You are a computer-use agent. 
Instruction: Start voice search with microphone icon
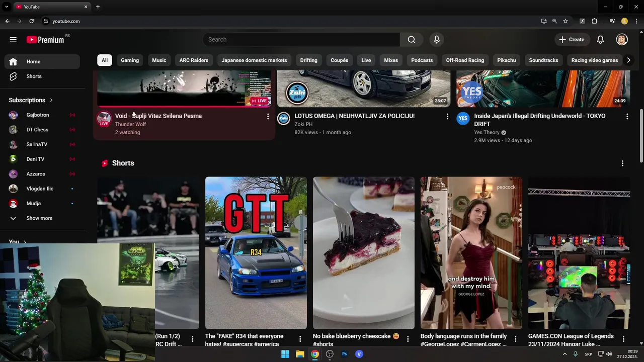[437, 40]
